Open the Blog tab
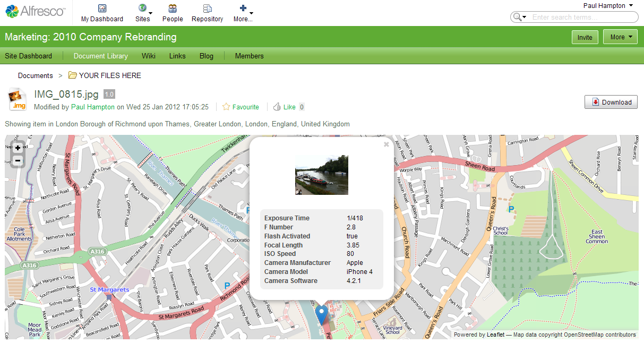Screen dimensions: 644x343 pyautogui.click(x=207, y=56)
